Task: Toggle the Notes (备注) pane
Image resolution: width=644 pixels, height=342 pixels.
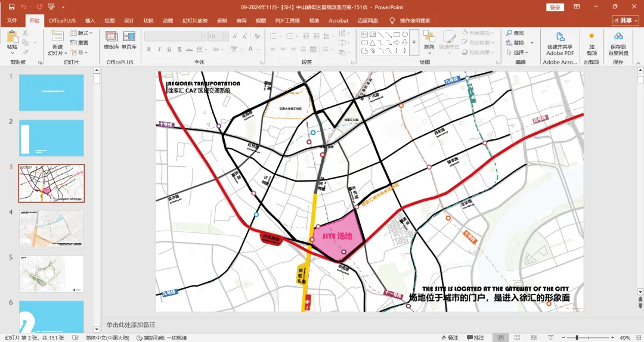Action: 450,337
